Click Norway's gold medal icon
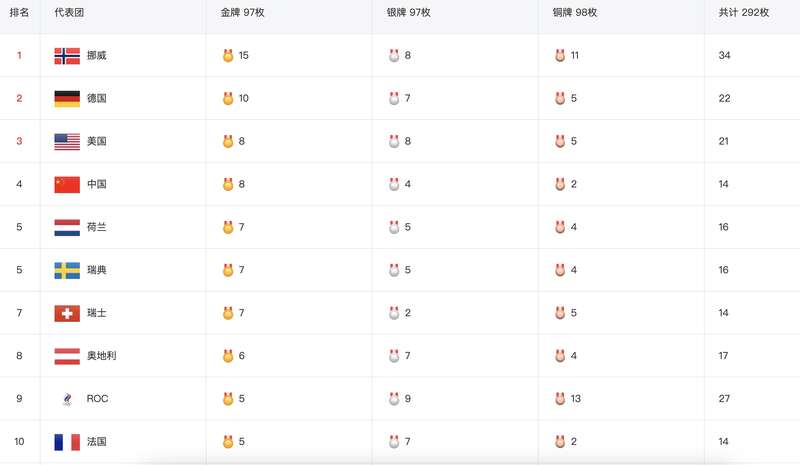Screen dimensions: 800x465 pos(228,55)
